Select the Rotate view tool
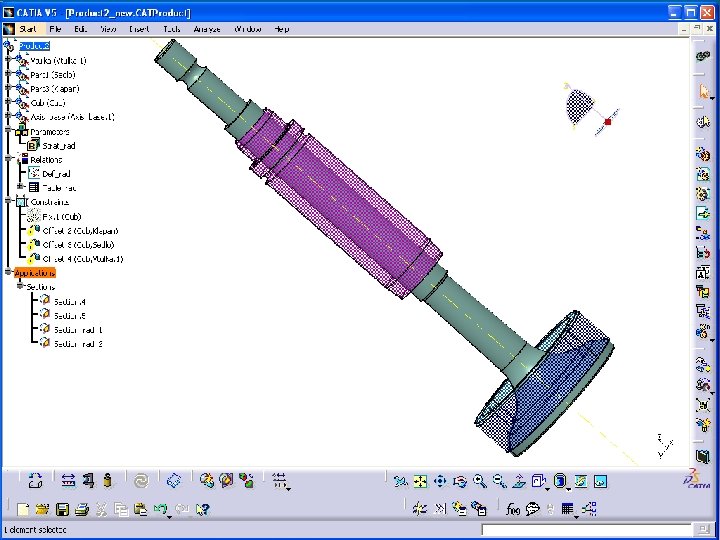Viewport: 720px width, 540px height. (x=460, y=481)
